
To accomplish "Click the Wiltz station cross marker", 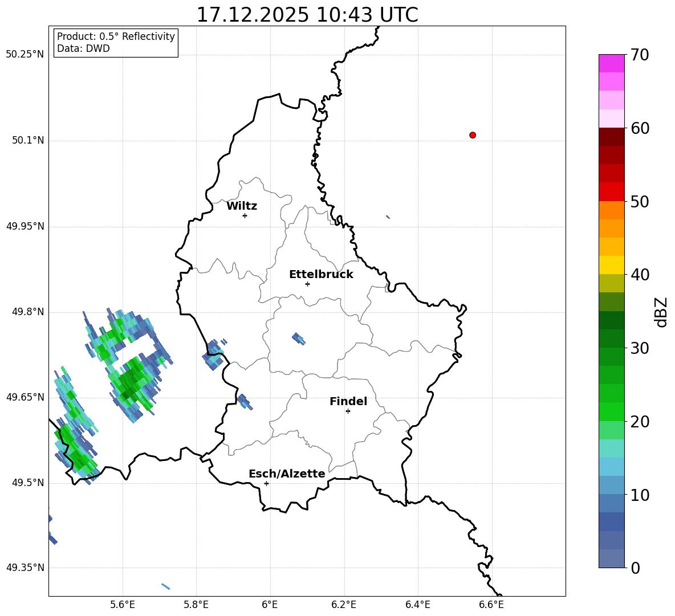I will click(245, 215).
